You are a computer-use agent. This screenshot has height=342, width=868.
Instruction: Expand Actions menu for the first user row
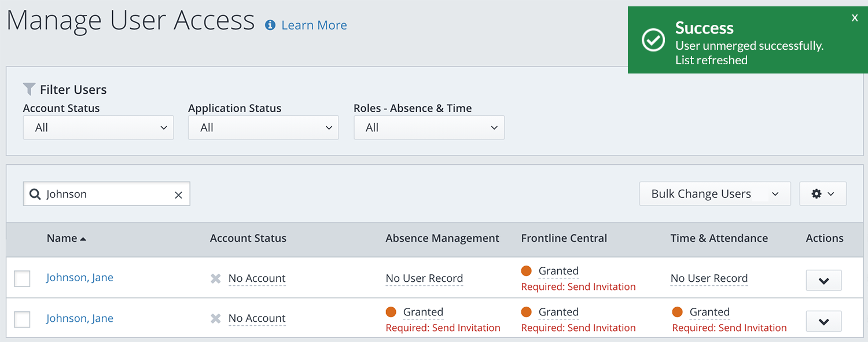[823, 281]
